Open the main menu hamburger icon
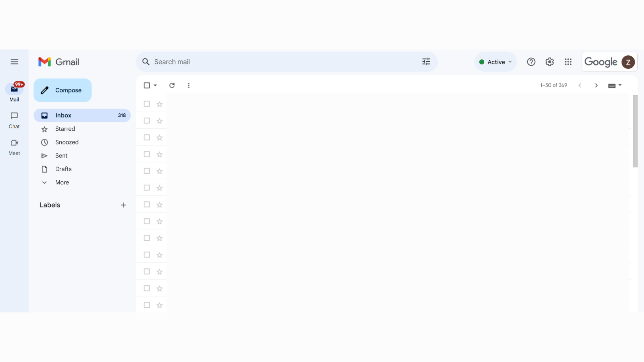The width and height of the screenshot is (644, 362). 14,62
